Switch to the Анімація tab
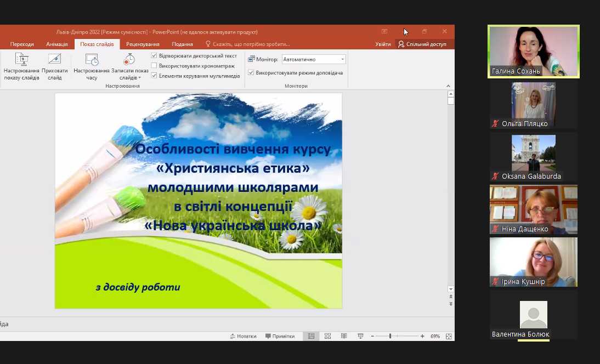Screen dimensions: 600x364 pyautogui.click(x=57, y=44)
